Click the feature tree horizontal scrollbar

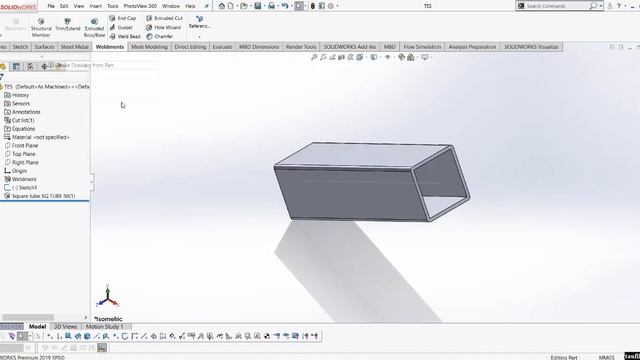click(x=28, y=317)
